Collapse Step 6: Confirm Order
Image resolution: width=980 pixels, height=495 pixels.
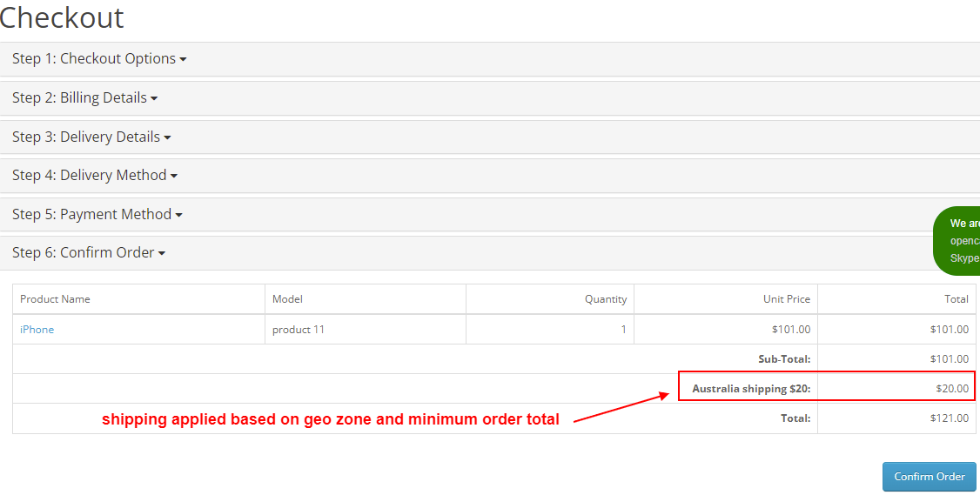coord(89,253)
